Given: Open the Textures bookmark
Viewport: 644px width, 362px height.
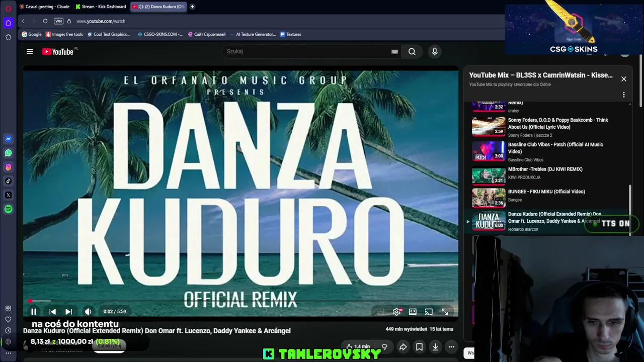Looking at the screenshot, I should click(291, 34).
